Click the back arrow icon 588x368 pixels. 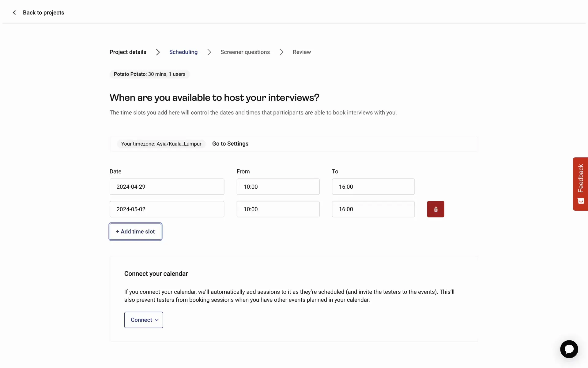tap(14, 13)
